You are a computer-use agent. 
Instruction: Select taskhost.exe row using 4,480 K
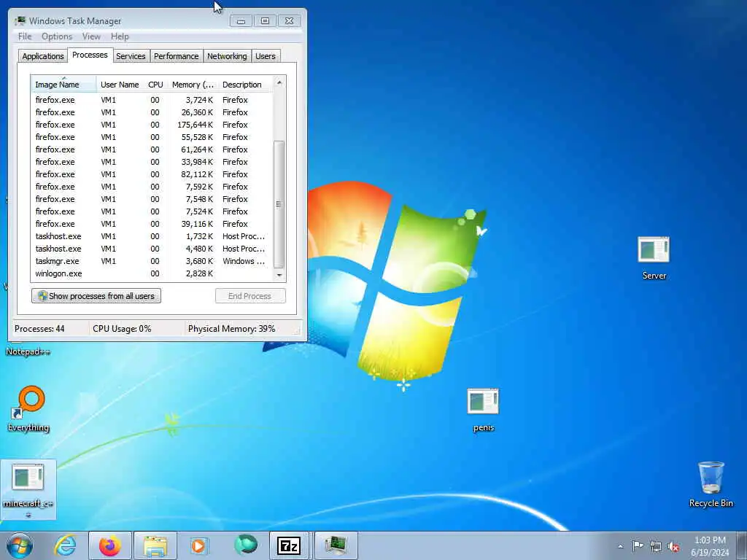tap(152, 249)
